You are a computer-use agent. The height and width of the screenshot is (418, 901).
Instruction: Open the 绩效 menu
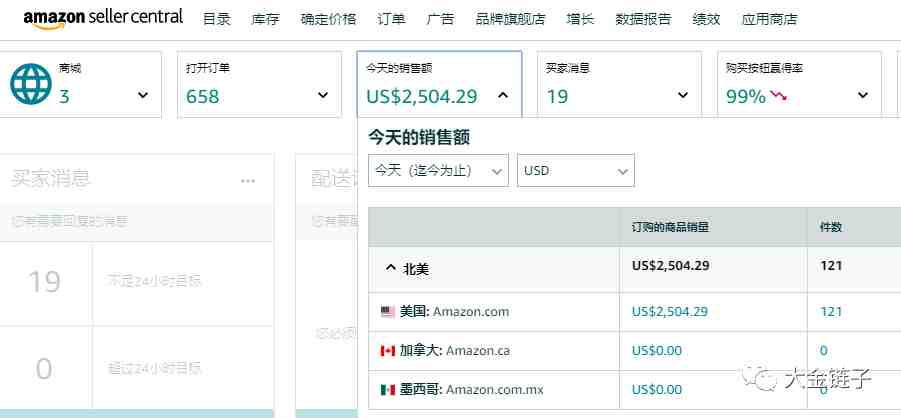pyautogui.click(x=706, y=18)
